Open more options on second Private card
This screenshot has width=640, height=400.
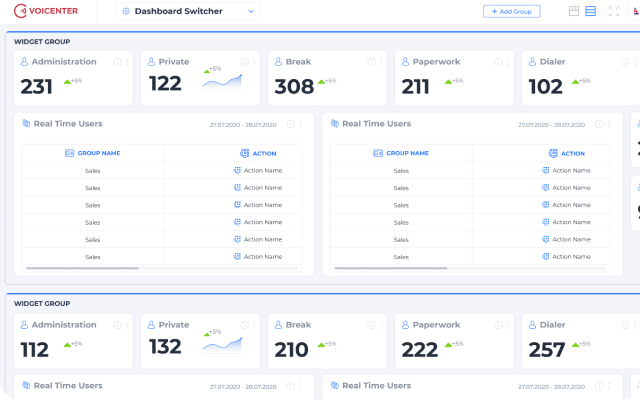click(x=254, y=325)
